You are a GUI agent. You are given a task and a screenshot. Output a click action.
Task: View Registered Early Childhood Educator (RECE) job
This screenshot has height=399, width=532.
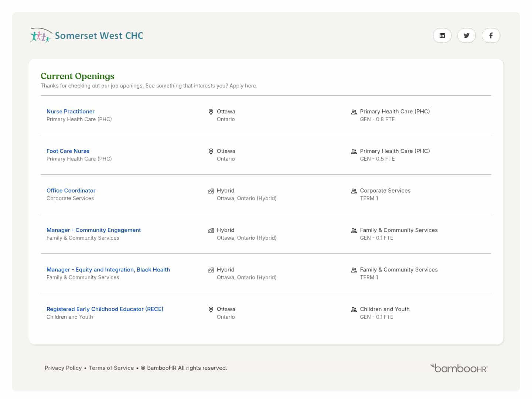[105, 309]
